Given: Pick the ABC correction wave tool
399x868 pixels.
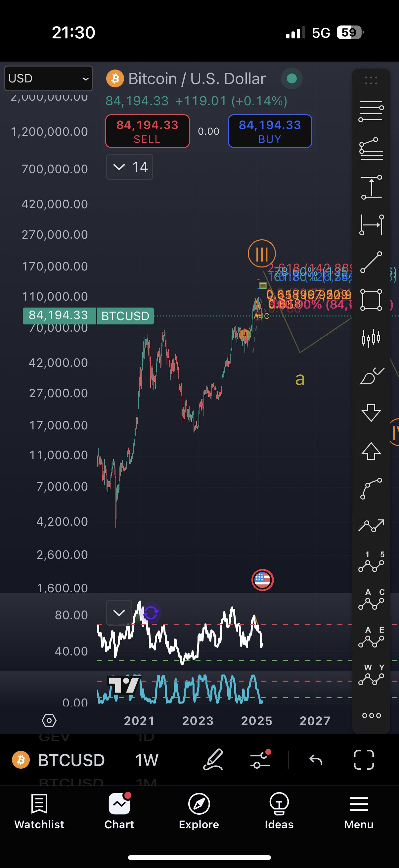Looking at the screenshot, I should [x=371, y=600].
